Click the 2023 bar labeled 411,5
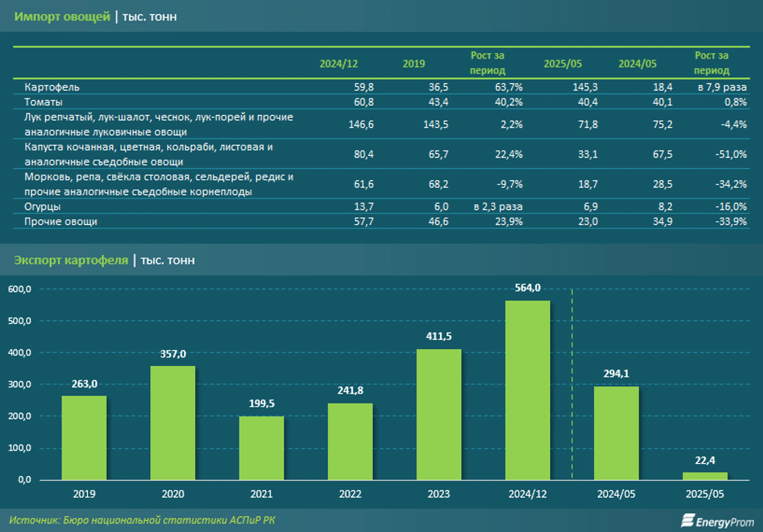This screenshot has height=532, width=763. 439,414
